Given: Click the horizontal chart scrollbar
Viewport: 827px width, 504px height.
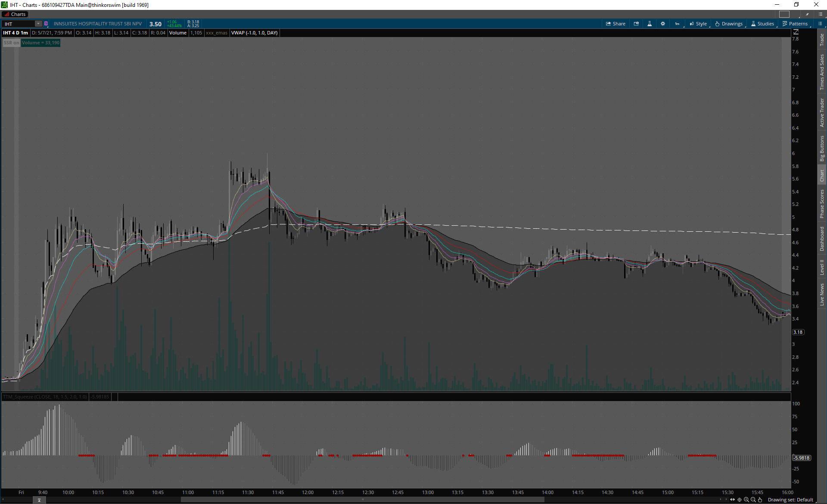Looking at the screenshot, I should pos(362,500).
